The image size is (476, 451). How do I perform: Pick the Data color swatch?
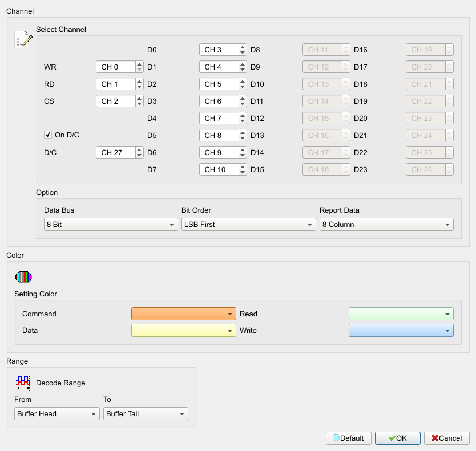coord(184,331)
